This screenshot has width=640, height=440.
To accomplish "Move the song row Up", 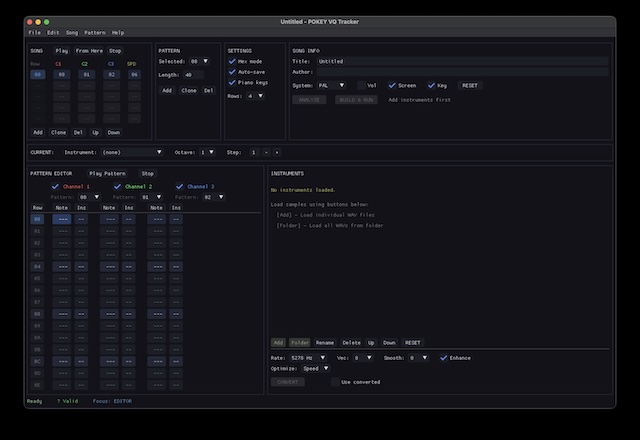I will click(96, 132).
